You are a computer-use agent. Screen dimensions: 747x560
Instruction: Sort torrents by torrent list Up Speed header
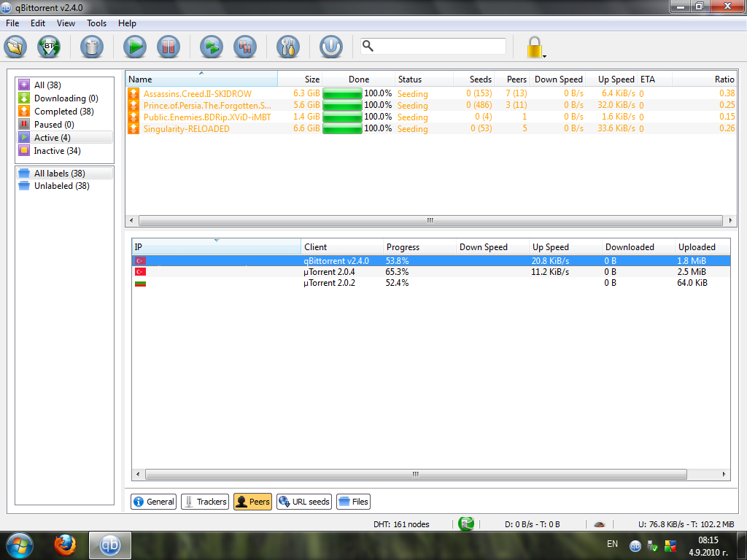pos(611,79)
